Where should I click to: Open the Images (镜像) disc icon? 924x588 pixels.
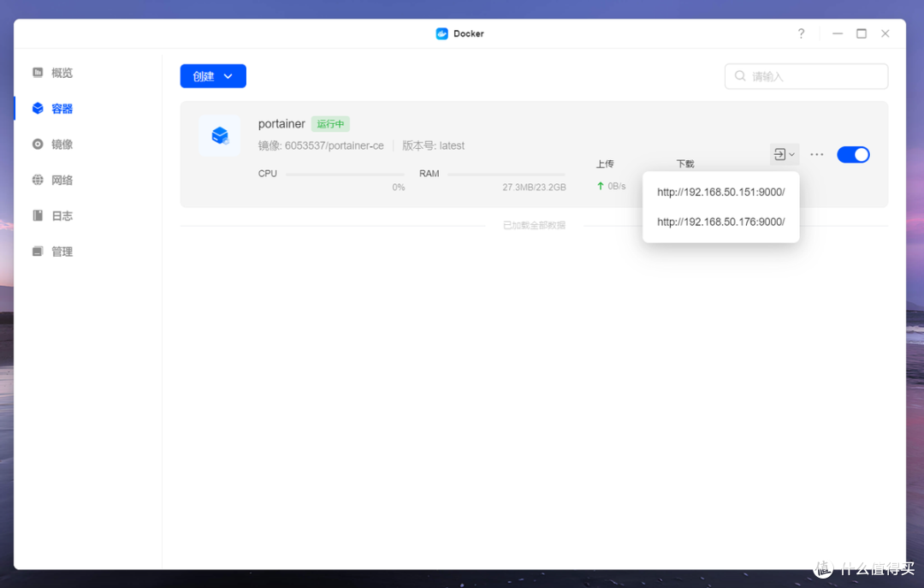click(x=38, y=145)
